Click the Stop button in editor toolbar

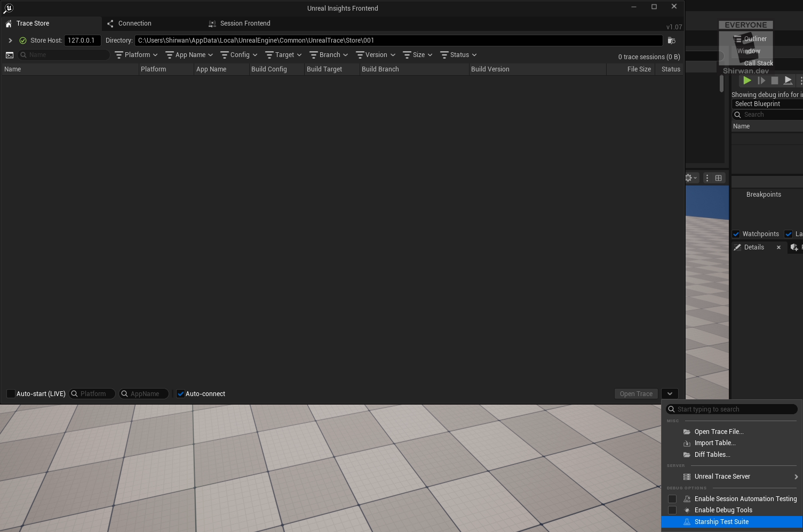[x=775, y=80]
